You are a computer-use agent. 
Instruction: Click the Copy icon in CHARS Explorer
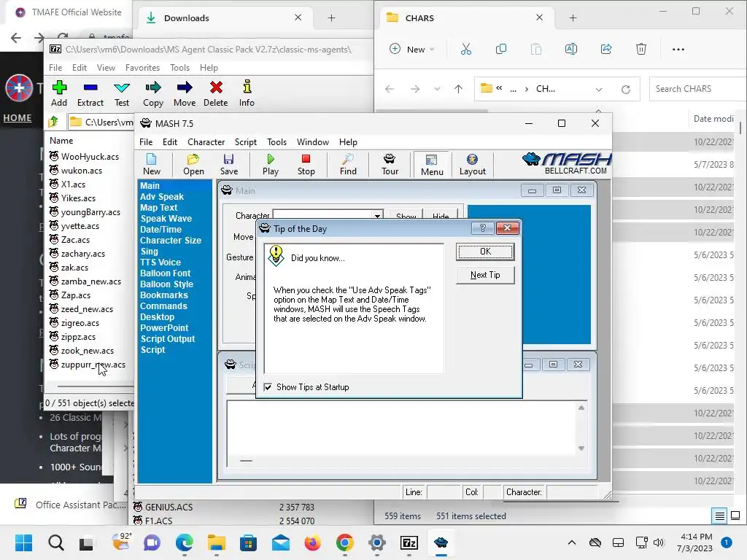coord(500,49)
